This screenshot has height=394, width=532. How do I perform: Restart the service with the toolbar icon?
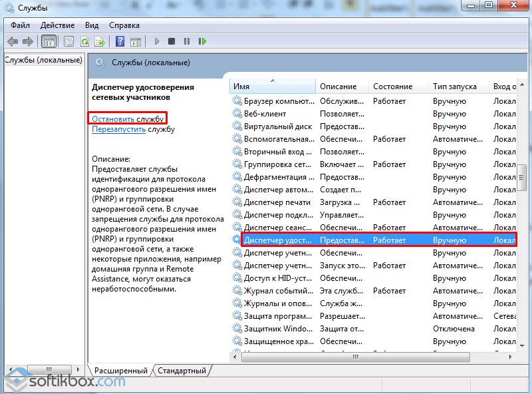tap(202, 41)
